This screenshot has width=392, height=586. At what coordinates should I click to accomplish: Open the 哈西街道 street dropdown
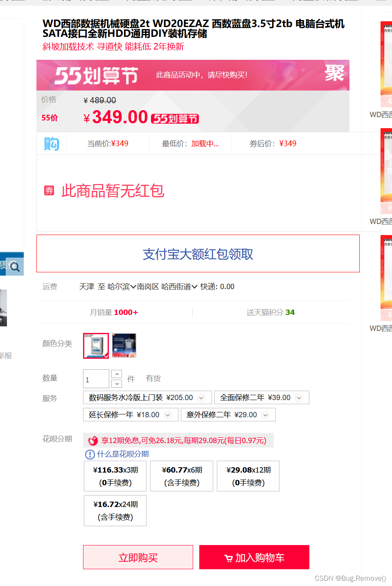(180, 287)
